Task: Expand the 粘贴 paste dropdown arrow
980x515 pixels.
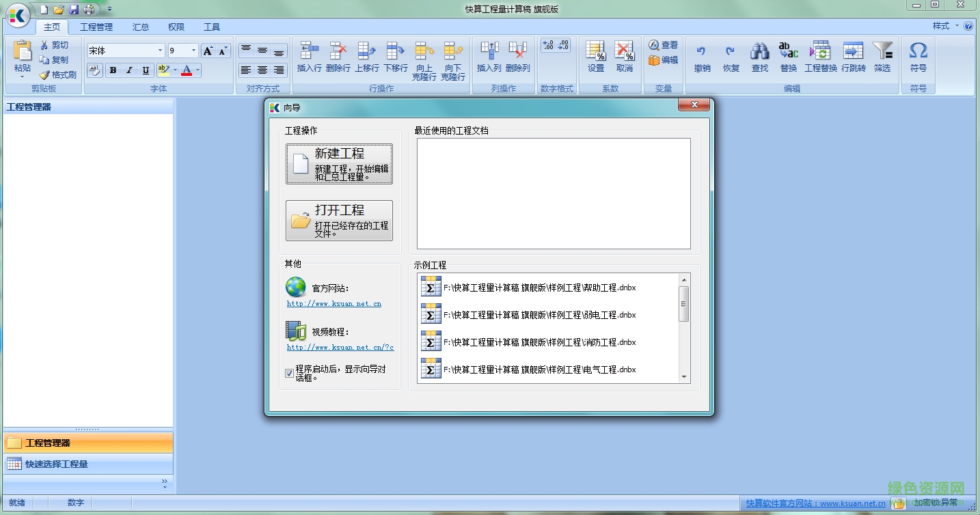Action: click(x=23, y=77)
